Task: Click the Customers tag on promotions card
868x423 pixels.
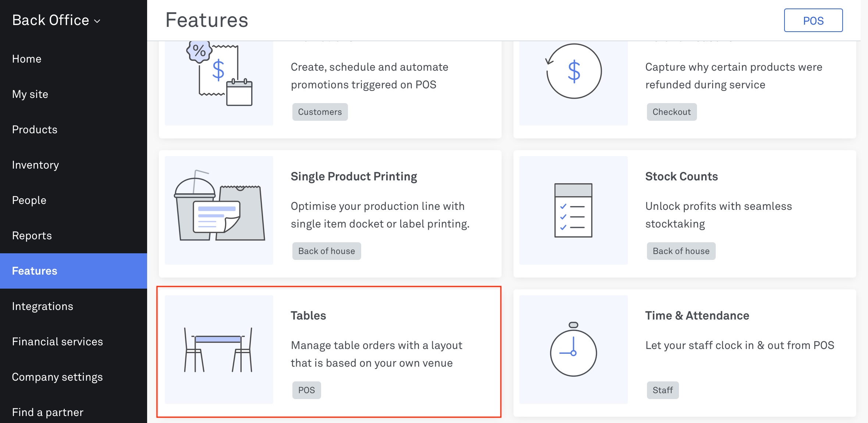Action: tap(320, 112)
